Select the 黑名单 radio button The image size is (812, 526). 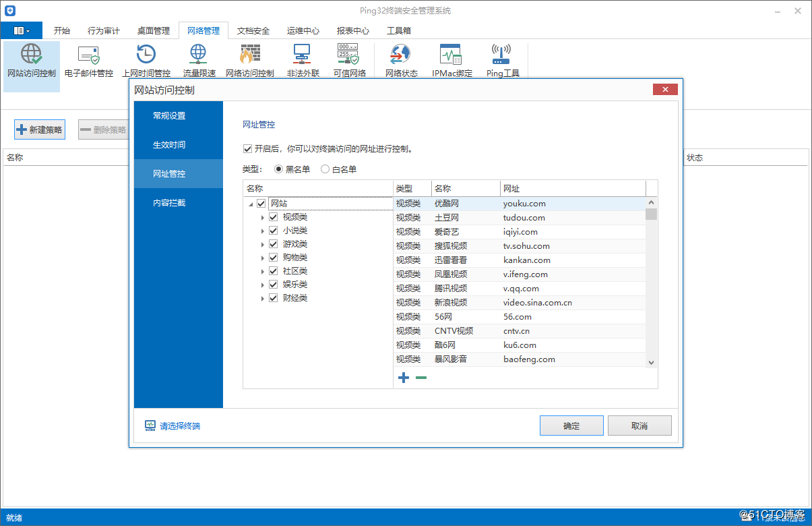coord(279,169)
